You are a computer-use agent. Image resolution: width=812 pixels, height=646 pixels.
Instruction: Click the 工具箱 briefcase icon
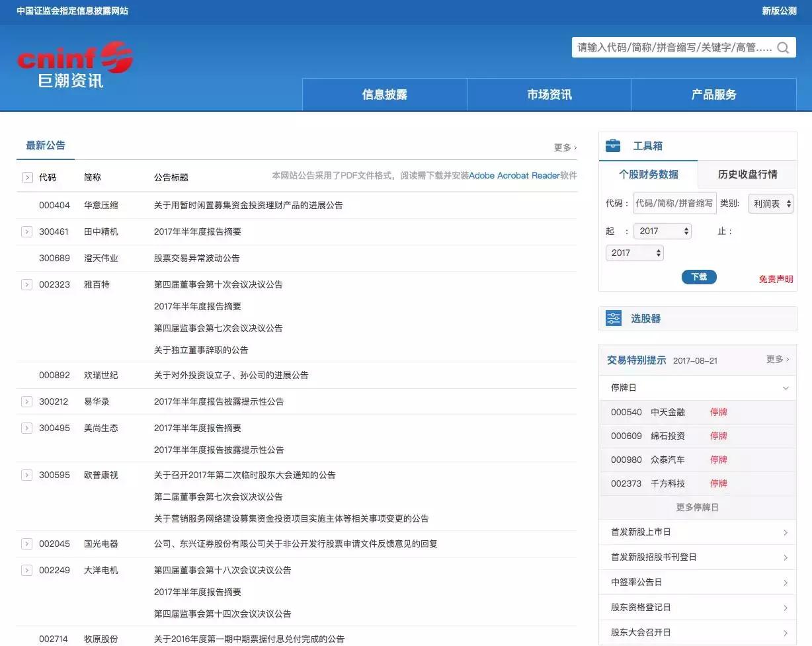coord(614,145)
